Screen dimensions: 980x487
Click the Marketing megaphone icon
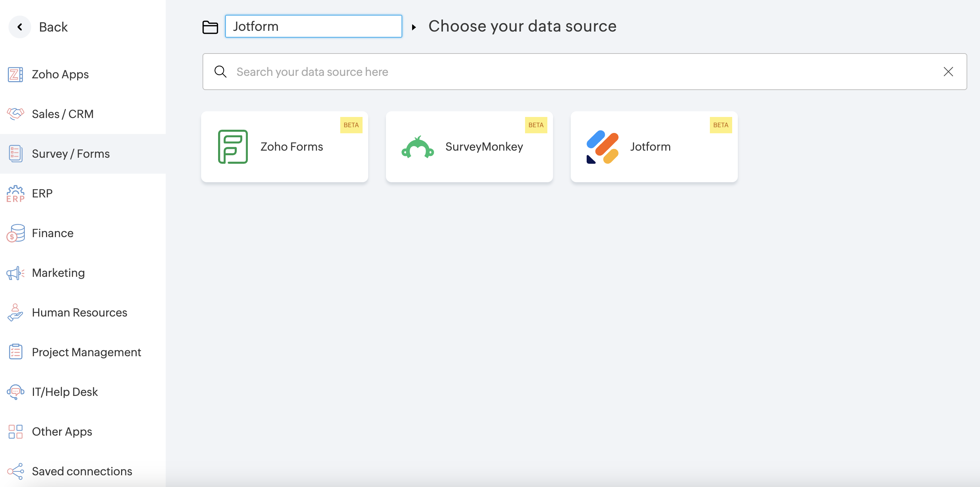15,273
